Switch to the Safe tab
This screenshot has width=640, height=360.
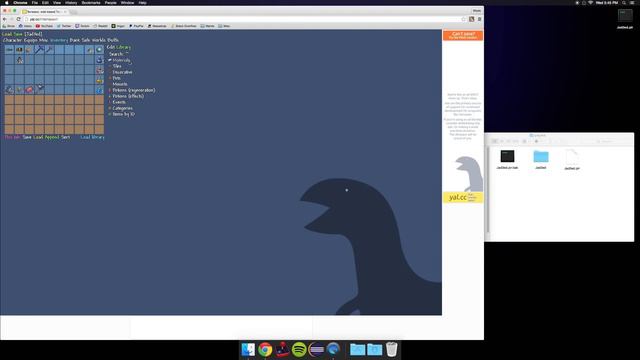[x=86, y=40]
